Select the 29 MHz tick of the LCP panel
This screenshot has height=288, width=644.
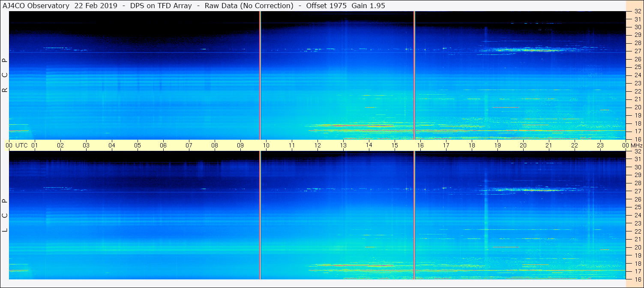pyautogui.click(x=637, y=175)
